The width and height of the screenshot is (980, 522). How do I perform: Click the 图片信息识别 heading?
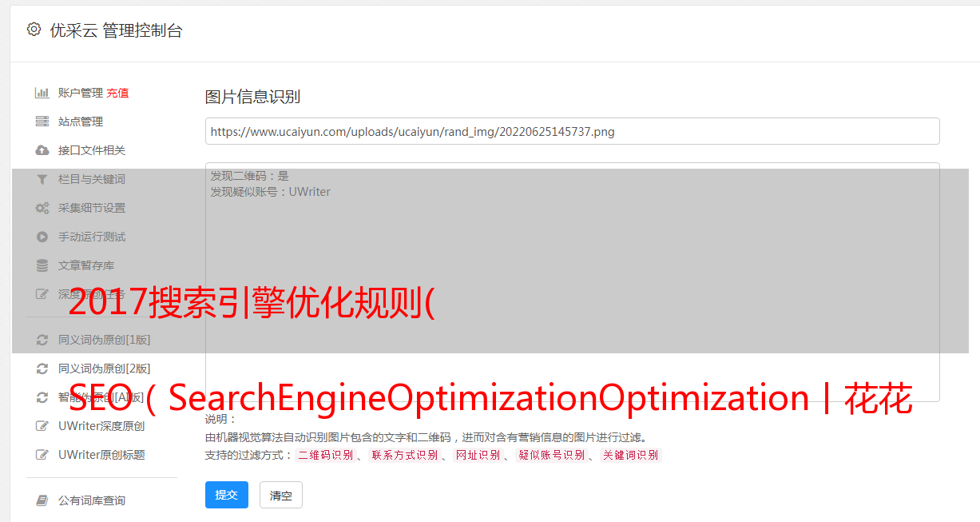[x=252, y=97]
